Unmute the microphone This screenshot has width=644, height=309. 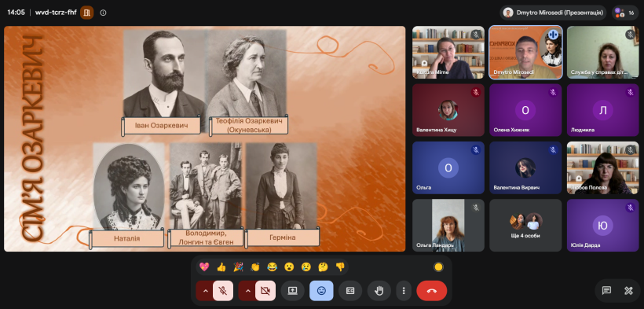pos(223,290)
